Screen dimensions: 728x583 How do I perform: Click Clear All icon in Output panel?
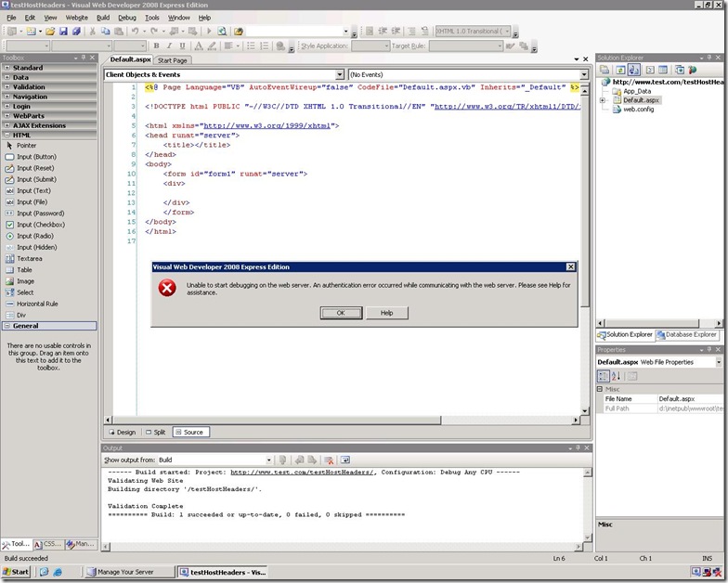point(328,460)
